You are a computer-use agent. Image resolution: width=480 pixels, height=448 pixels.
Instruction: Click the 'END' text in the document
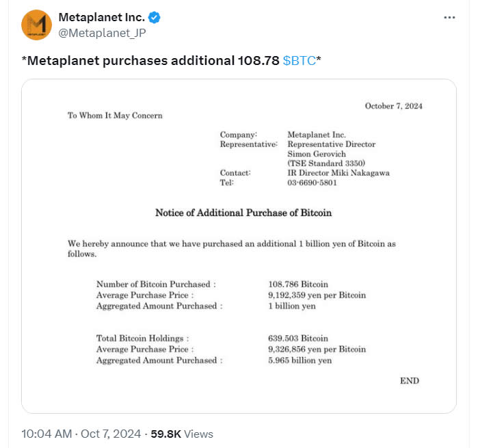pyautogui.click(x=410, y=380)
